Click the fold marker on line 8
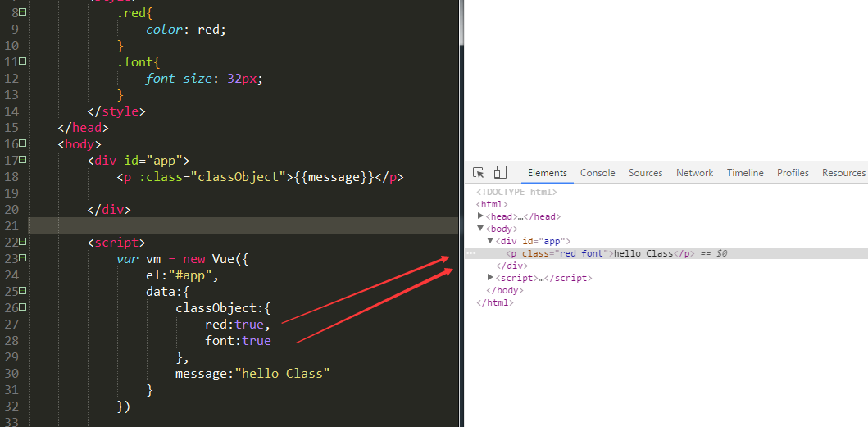This screenshot has height=427, width=868. click(22, 13)
